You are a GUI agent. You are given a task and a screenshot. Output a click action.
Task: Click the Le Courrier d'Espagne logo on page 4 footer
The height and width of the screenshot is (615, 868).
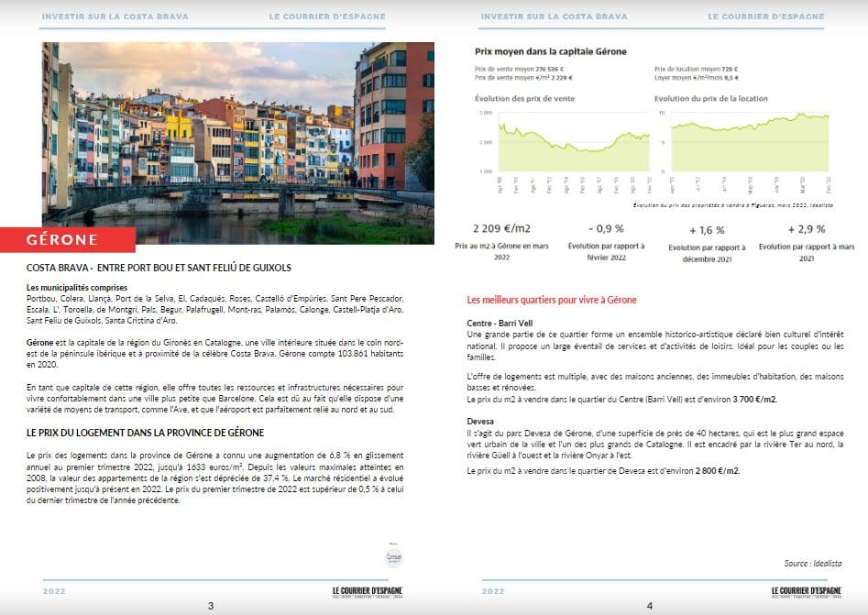tap(807, 591)
